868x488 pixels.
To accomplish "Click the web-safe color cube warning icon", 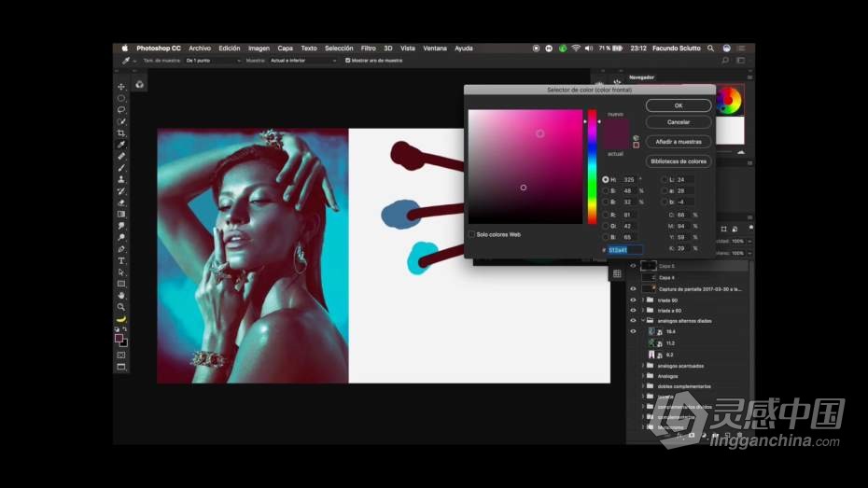I will [x=636, y=138].
